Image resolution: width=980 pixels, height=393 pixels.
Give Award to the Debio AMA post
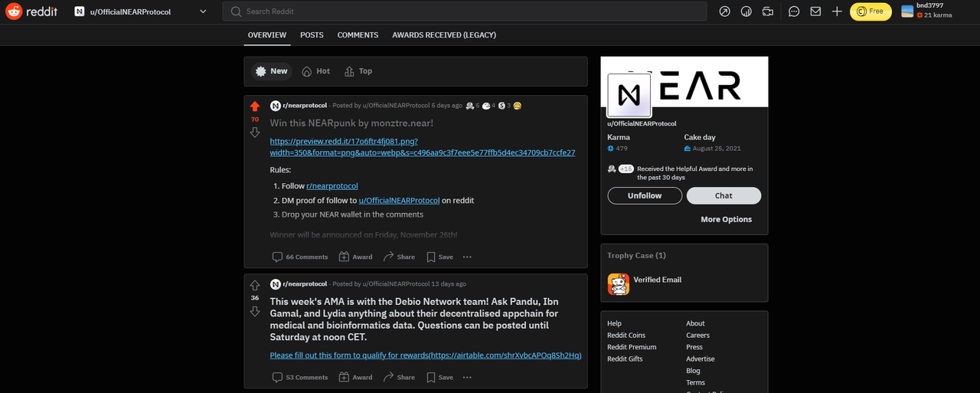coord(355,377)
